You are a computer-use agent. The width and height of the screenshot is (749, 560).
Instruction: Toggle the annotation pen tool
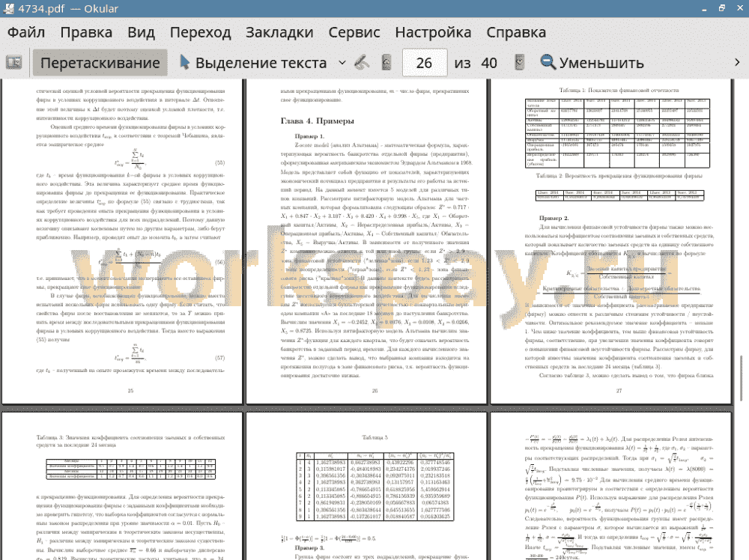tap(362, 63)
